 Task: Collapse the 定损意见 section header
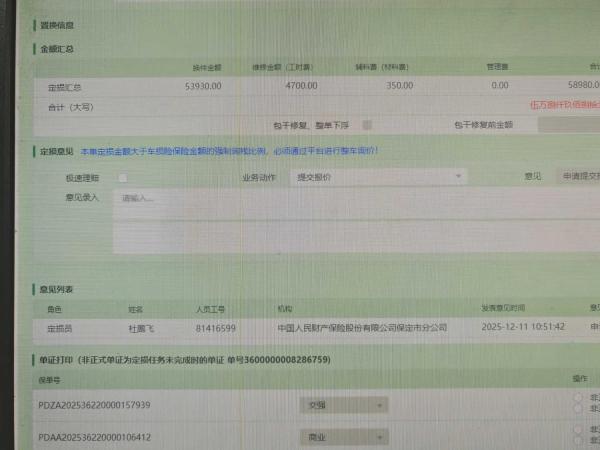(55, 151)
